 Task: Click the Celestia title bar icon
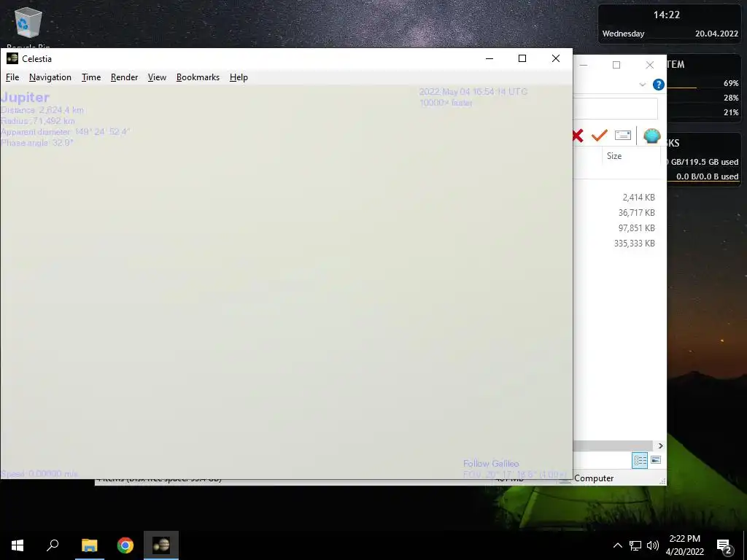tap(12, 58)
